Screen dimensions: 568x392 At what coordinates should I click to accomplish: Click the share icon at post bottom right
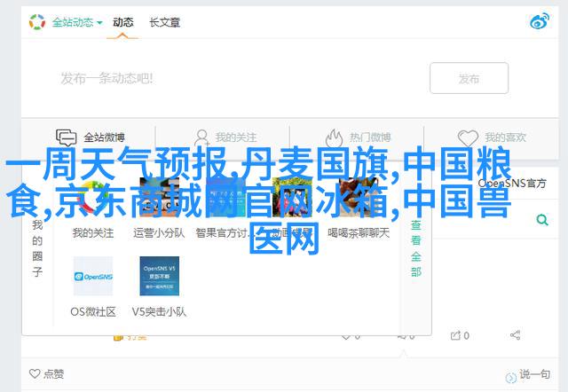(516, 335)
